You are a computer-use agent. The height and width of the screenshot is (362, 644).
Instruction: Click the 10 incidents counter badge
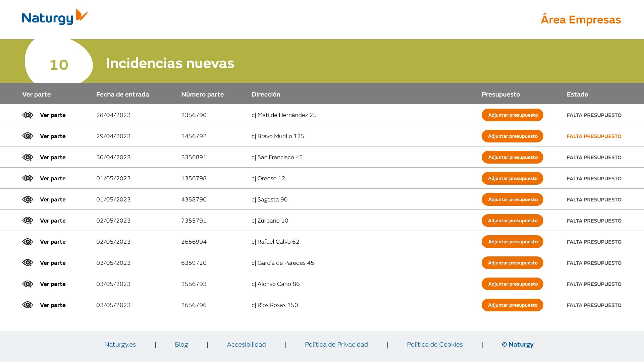pos(59,61)
